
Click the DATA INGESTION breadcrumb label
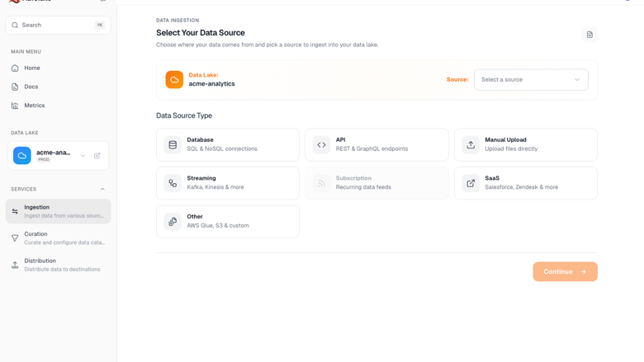(x=178, y=20)
